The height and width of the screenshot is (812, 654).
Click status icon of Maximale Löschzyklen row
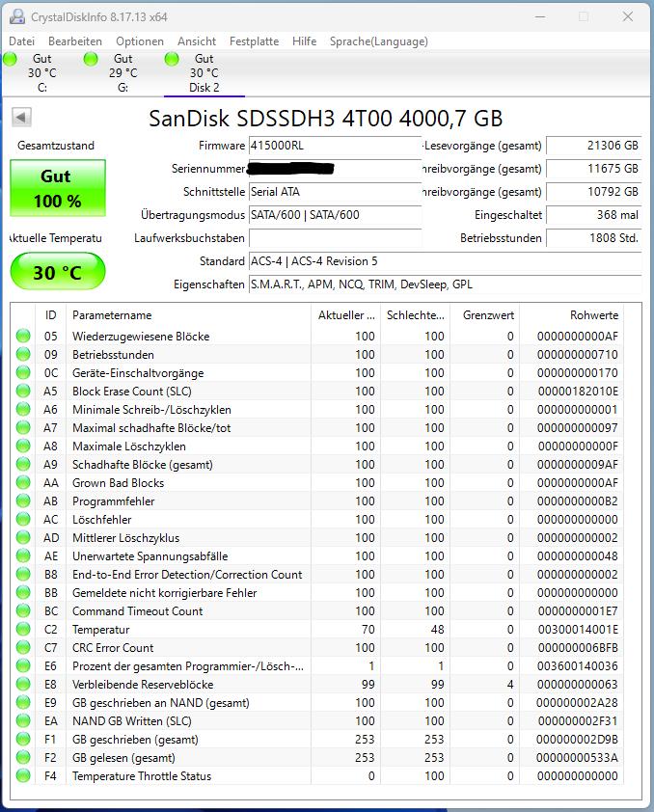(23, 446)
